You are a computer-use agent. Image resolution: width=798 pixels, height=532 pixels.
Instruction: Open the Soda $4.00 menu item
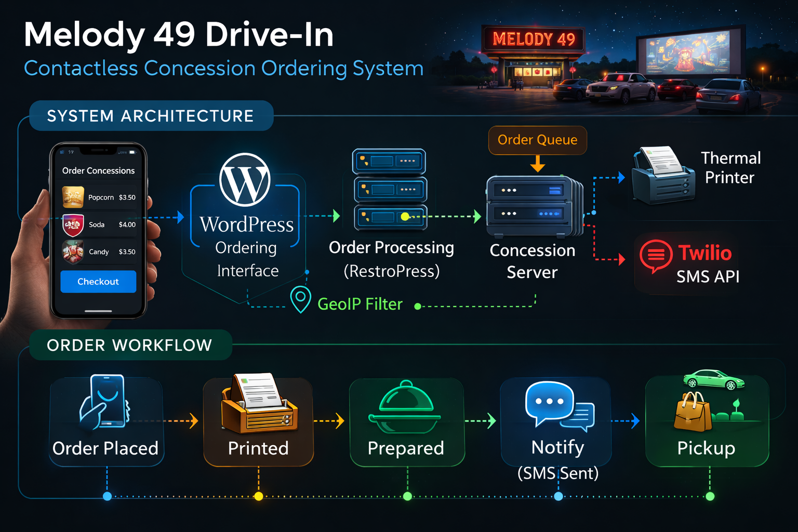point(99,224)
